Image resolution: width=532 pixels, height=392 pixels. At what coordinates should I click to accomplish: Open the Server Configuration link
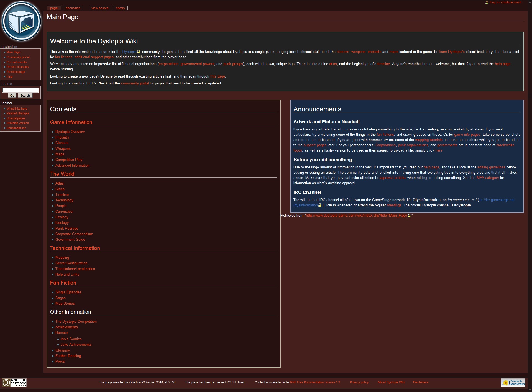point(71,263)
